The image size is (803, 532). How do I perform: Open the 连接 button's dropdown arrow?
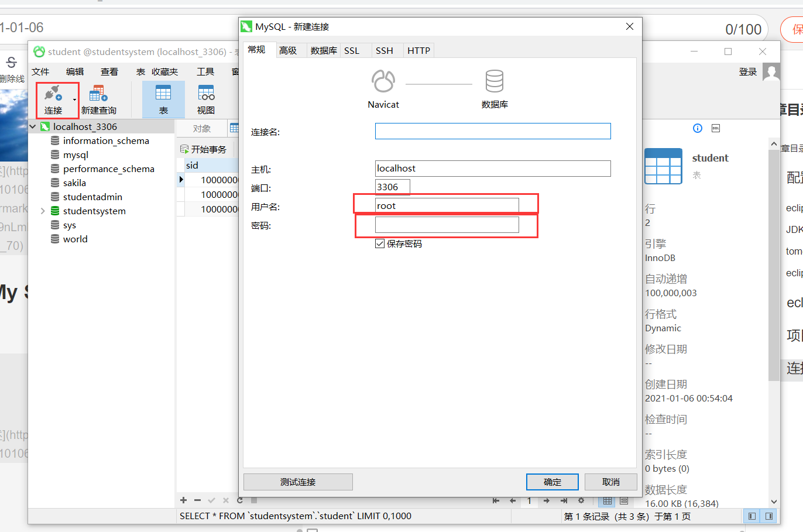pos(74,100)
